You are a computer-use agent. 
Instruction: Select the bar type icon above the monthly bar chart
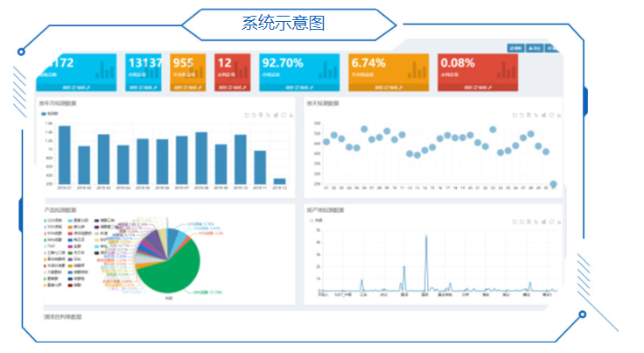coord(276,115)
